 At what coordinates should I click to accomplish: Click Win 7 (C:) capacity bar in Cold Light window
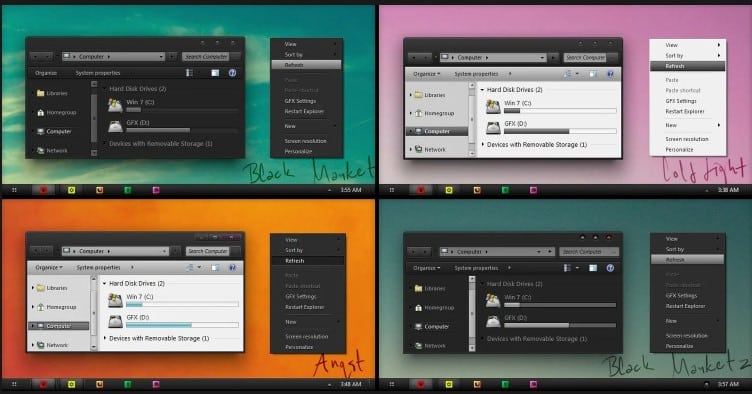pyautogui.click(x=560, y=111)
